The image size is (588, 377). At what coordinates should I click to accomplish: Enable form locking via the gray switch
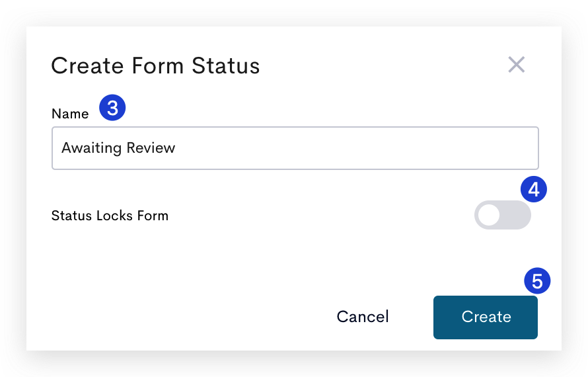pos(503,215)
